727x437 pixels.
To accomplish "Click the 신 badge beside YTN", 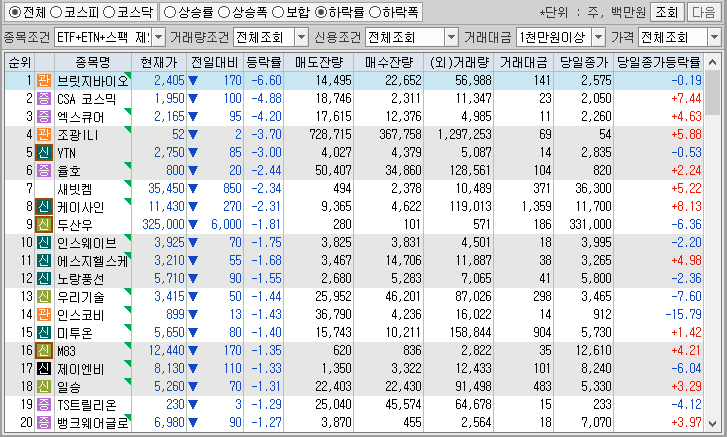I will tap(44, 152).
